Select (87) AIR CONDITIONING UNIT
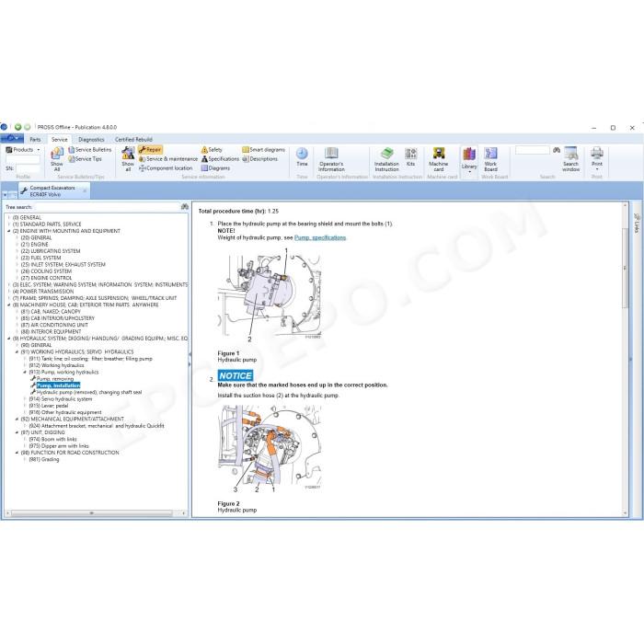The width and height of the screenshot is (644, 644). pos(54,325)
